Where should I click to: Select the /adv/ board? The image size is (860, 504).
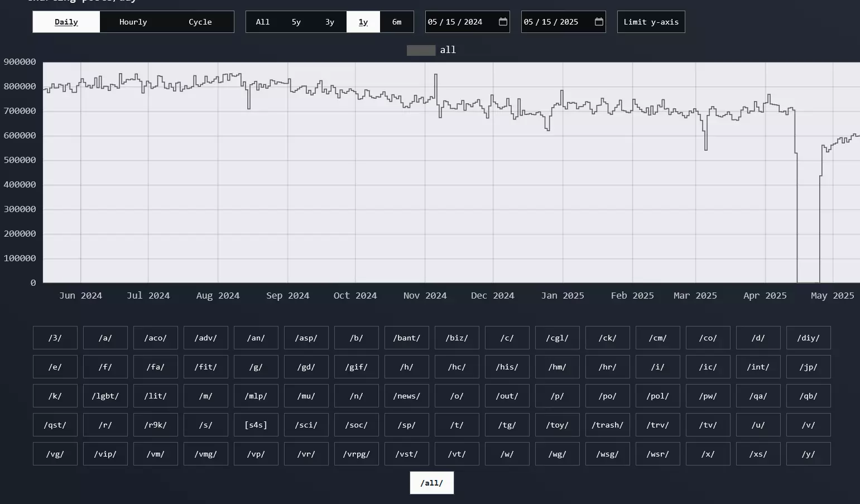(x=206, y=338)
